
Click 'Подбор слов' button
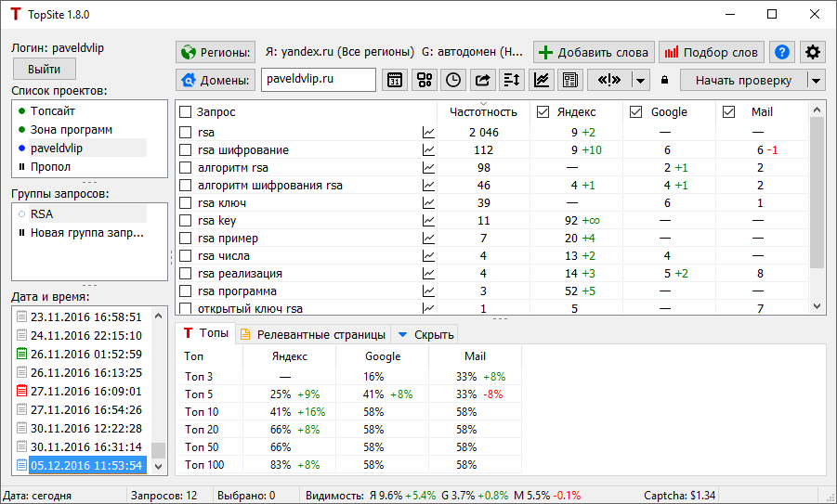coord(712,52)
